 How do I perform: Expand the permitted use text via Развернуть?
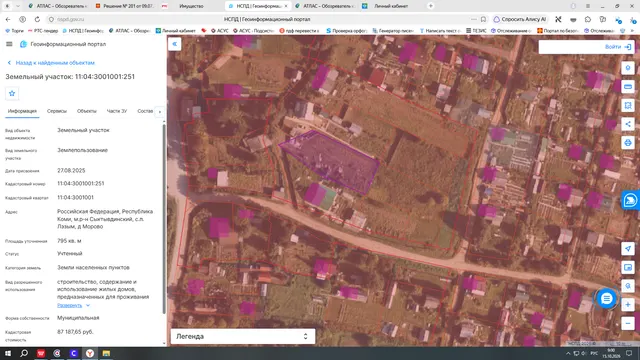coord(69,305)
